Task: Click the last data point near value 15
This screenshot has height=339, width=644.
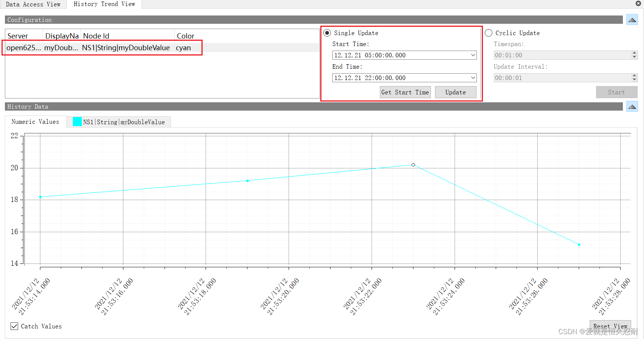Action: tap(579, 245)
